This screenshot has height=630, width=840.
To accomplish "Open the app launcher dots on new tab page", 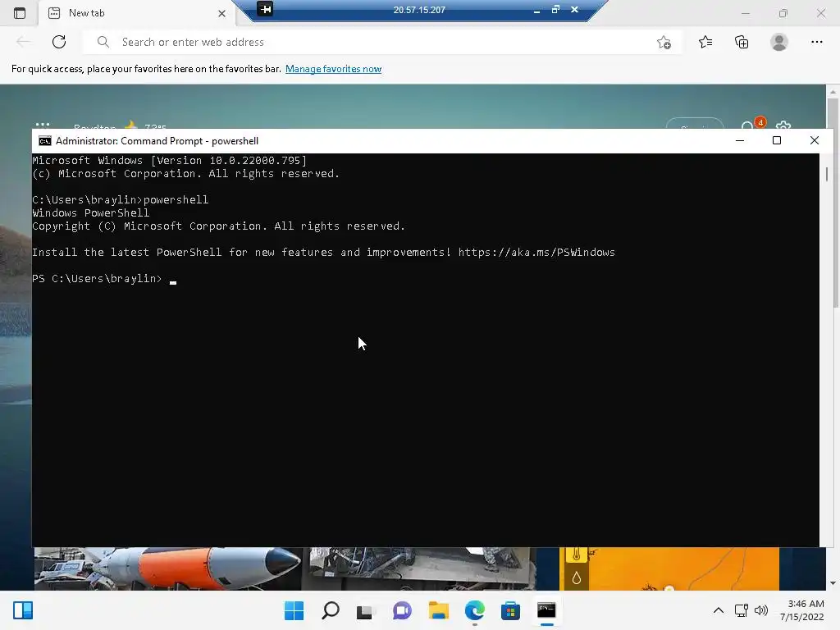I will 43,125.
